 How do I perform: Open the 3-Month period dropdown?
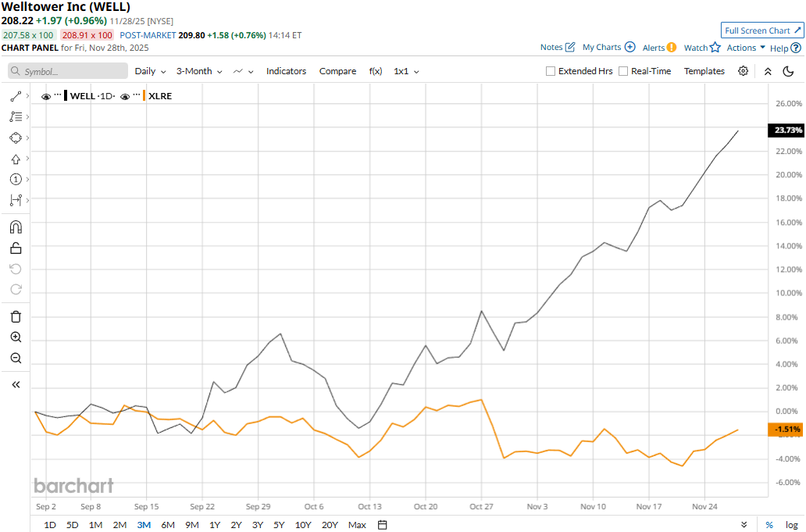[x=199, y=71]
